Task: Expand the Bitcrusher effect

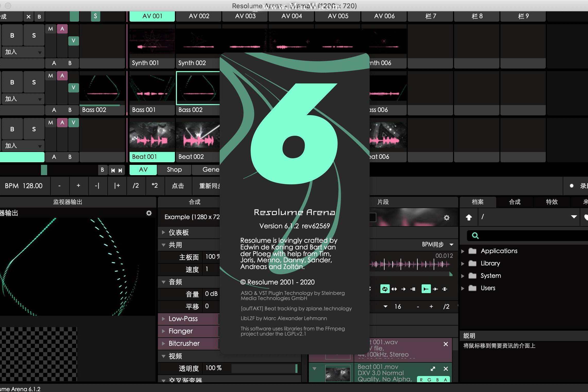Action: (163, 344)
